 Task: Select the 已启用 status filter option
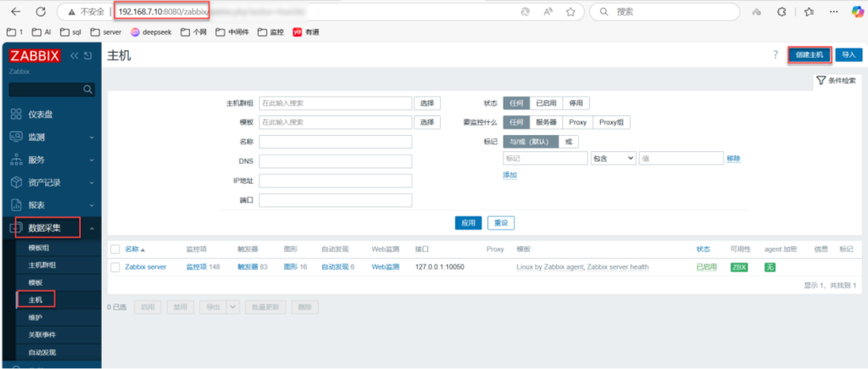point(546,103)
